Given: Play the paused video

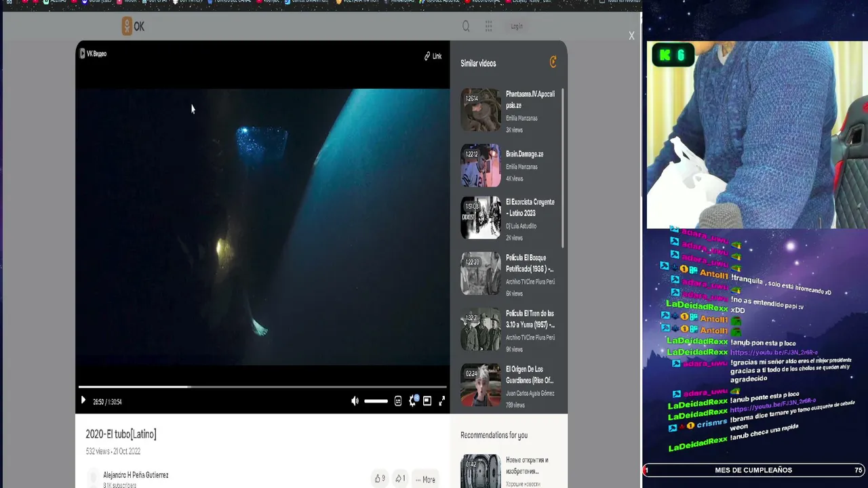Looking at the screenshot, I should (83, 401).
